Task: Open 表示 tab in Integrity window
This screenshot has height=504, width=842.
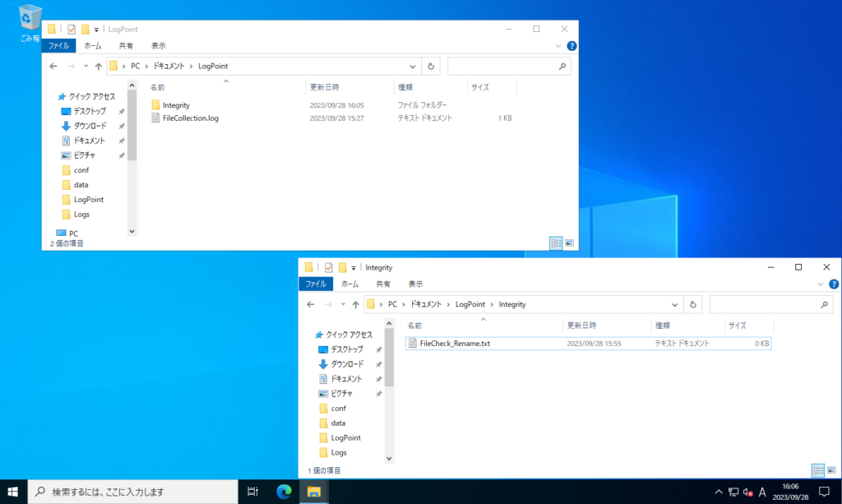Action: tap(415, 284)
